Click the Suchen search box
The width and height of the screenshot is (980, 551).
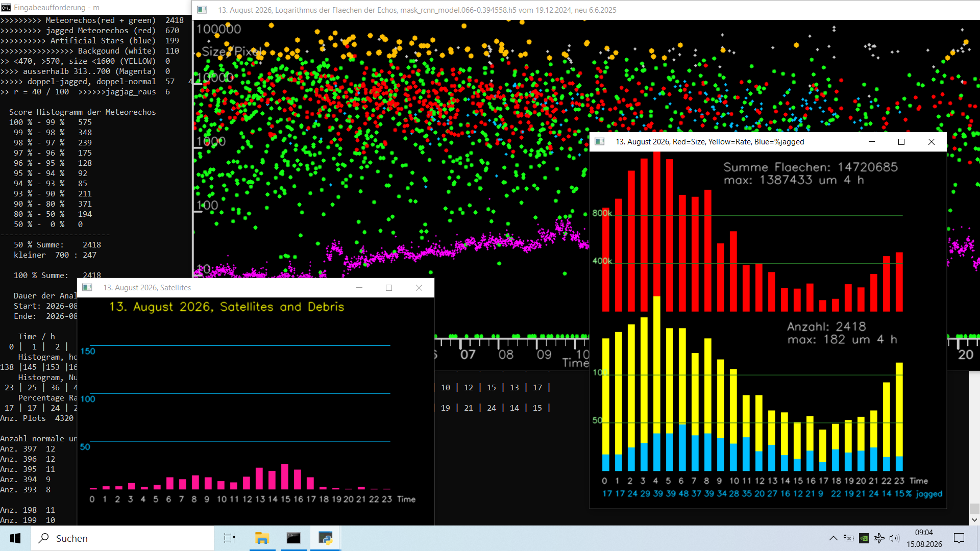coord(122,538)
